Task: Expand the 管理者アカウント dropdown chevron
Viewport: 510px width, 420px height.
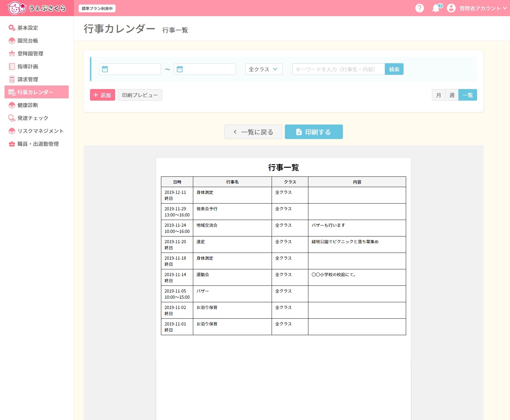Action: click(505, 8)
